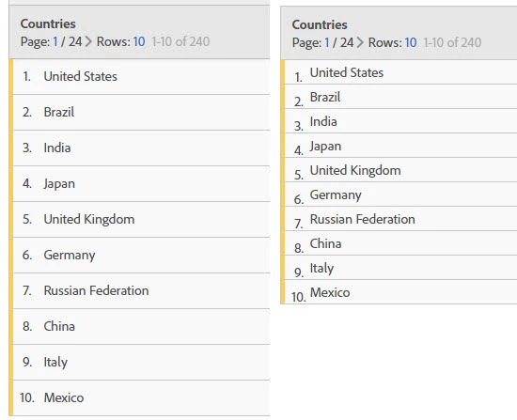Screen dimensions: 517x420
Task: Select Italy row in left table
Action: (x=141, y=362)
